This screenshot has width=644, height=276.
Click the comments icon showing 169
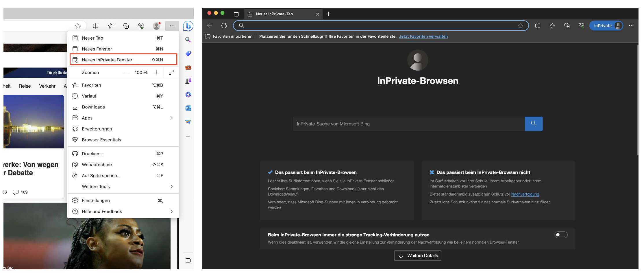16,192
